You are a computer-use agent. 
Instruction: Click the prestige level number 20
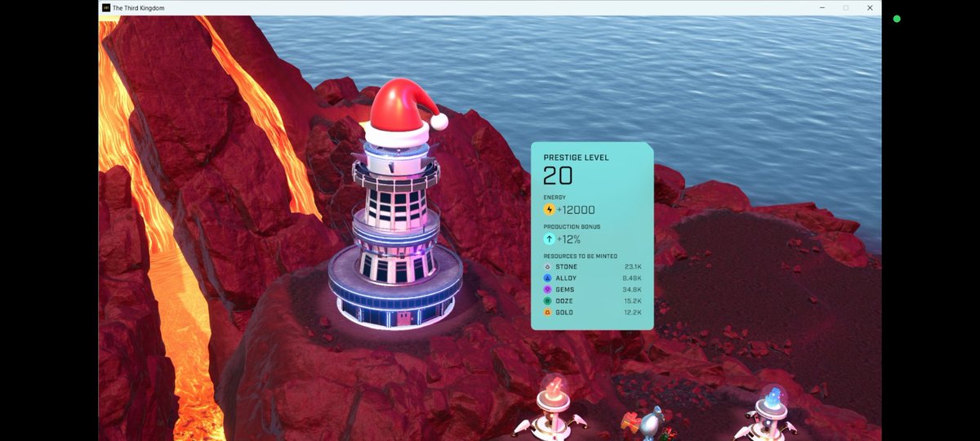(x=558, y=176)
